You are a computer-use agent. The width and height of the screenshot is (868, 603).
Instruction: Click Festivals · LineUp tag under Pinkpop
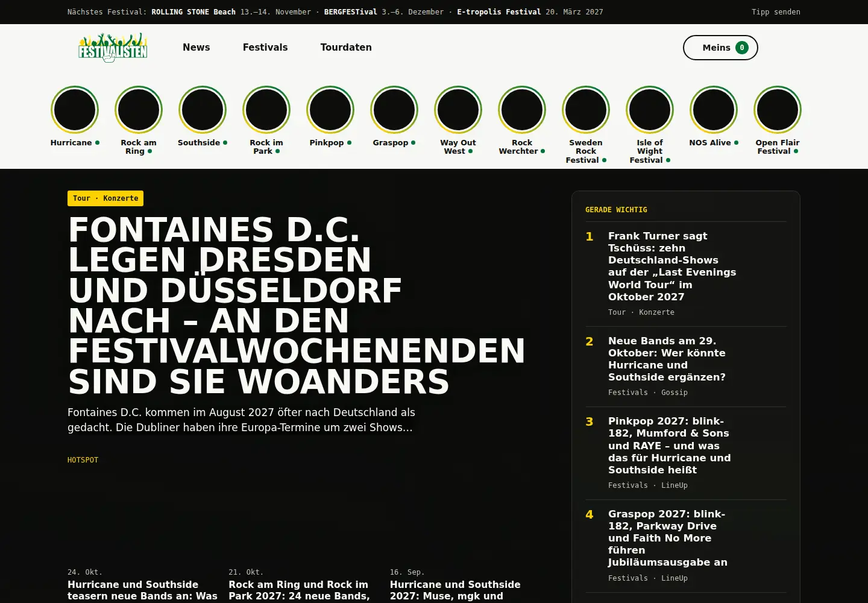(648, 485)
